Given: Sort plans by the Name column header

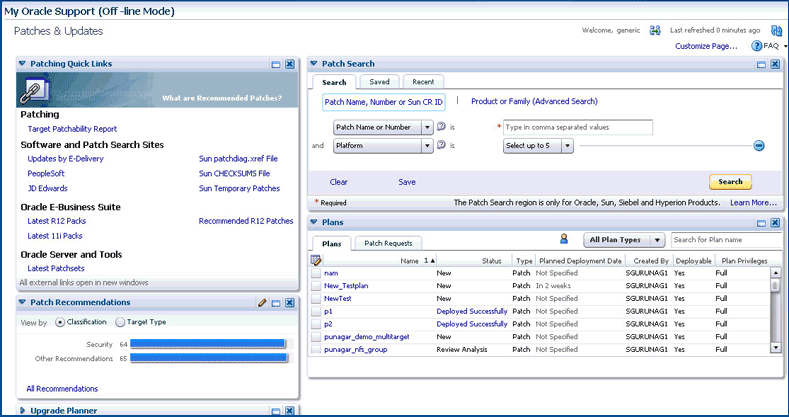Looking at the screenshot, I should point(409,261).
